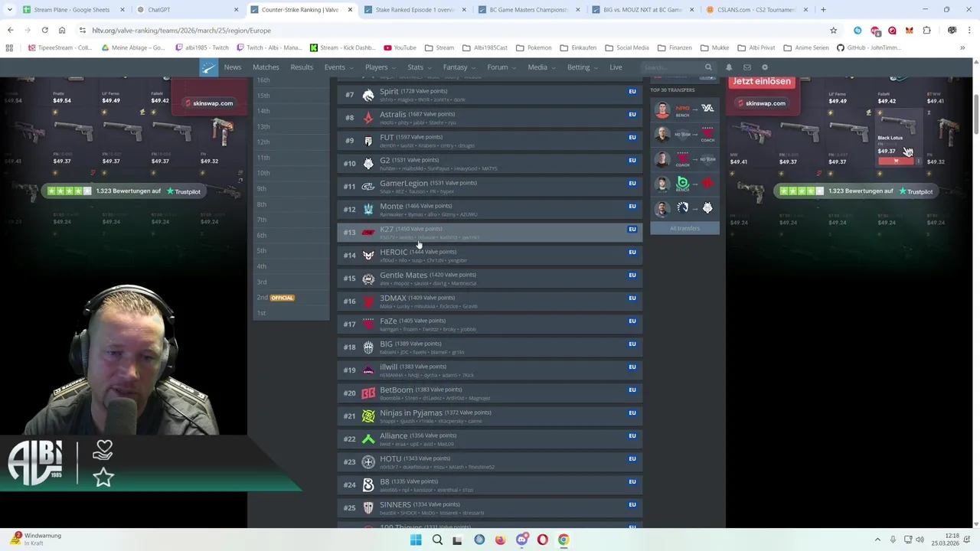This screenshot has width=980, height=551.
Task: Open HLTV notifications bell icon
Action: tap(729, 67)
